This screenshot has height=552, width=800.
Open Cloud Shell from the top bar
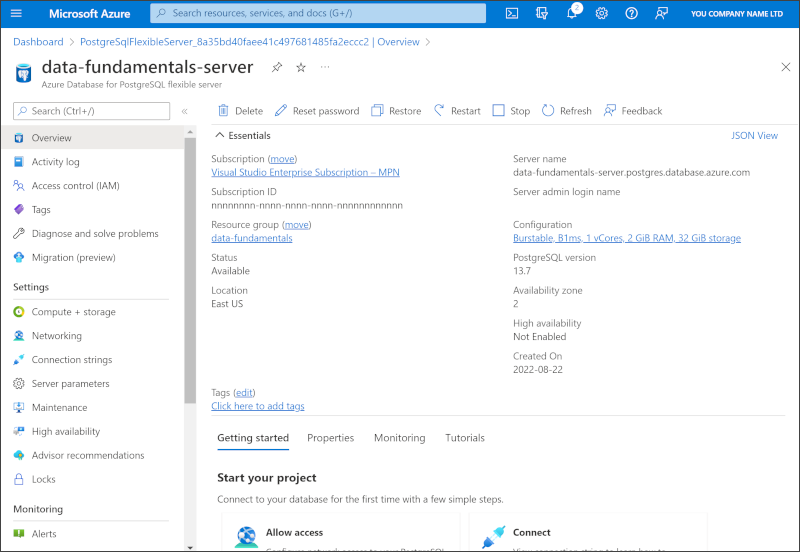coord(512,13)
